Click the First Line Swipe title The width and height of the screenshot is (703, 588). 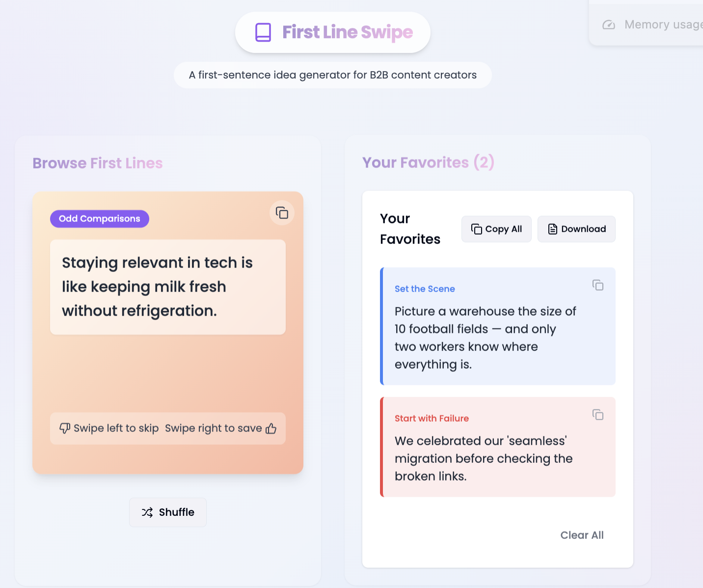tap(348, 32)
